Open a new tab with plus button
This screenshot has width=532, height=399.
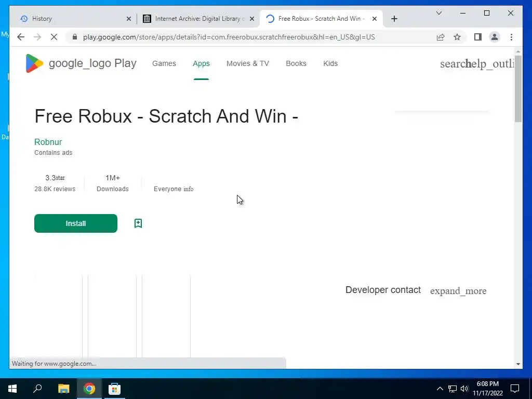pos(394,19)
